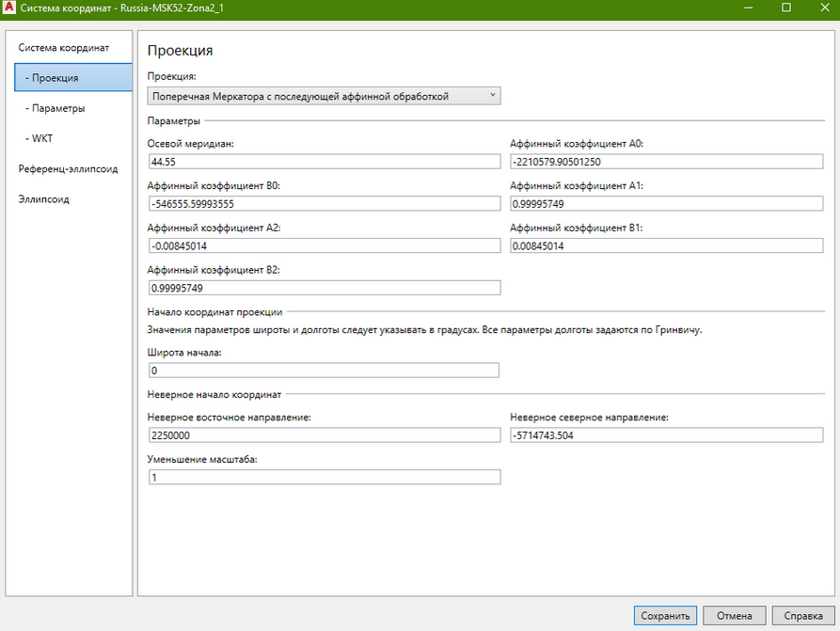Focus the Уменьшение масштаба field
Screen dimensions: 840x631
pos(324,477)
